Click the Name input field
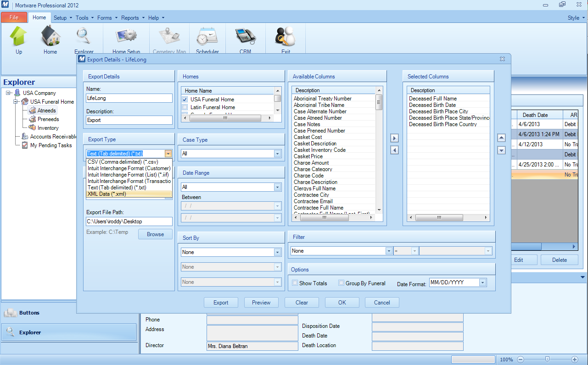 [x=129, y=98]
